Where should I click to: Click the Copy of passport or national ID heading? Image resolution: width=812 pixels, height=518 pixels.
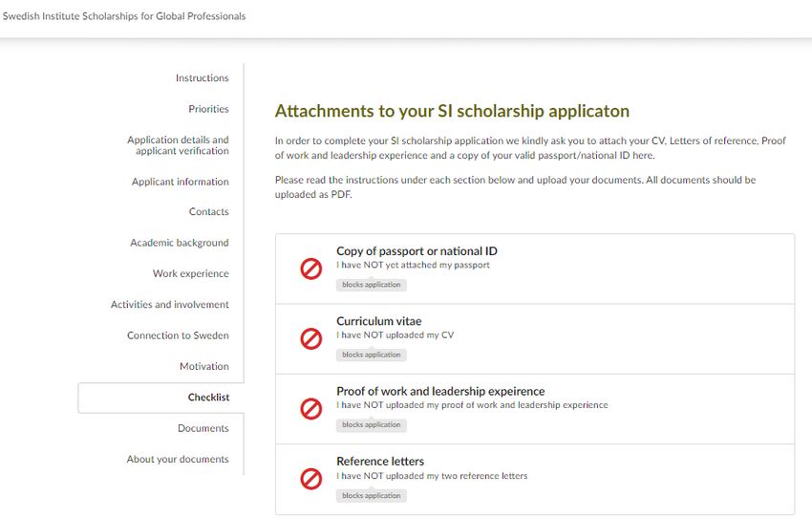(417, 251)
